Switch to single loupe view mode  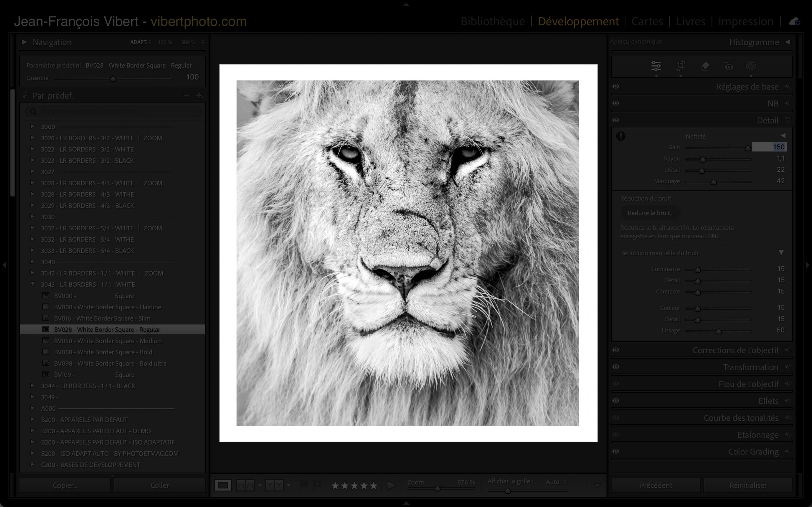click(x=223, y=485)
